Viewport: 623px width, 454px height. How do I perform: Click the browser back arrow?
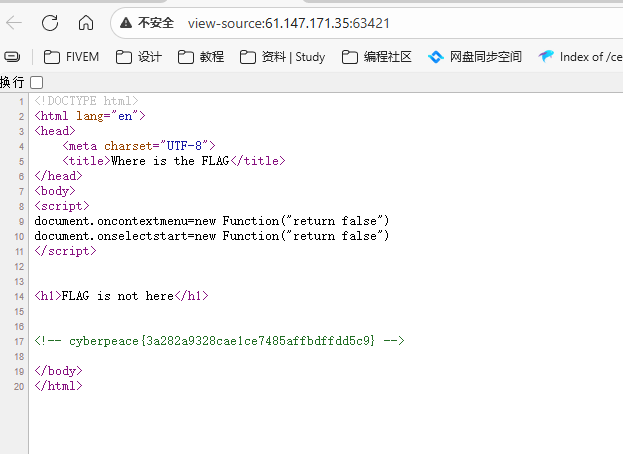coord(15,22)
